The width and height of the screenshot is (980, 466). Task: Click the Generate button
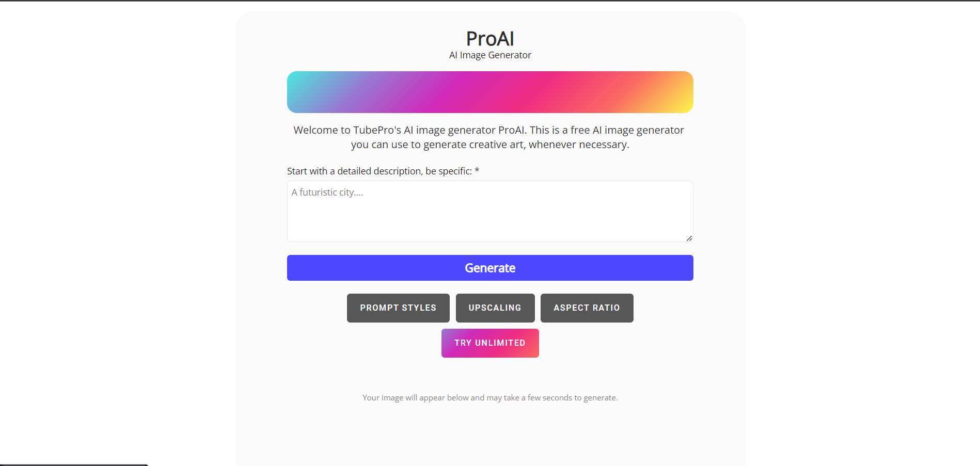point(489,268)
